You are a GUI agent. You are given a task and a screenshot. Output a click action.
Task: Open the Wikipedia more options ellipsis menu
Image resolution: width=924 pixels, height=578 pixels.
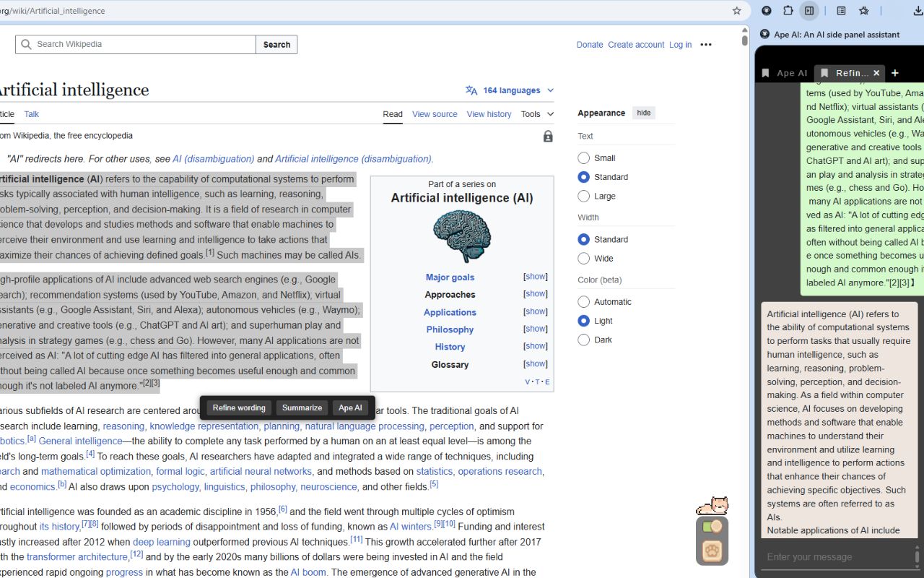(x=706, y=45)
